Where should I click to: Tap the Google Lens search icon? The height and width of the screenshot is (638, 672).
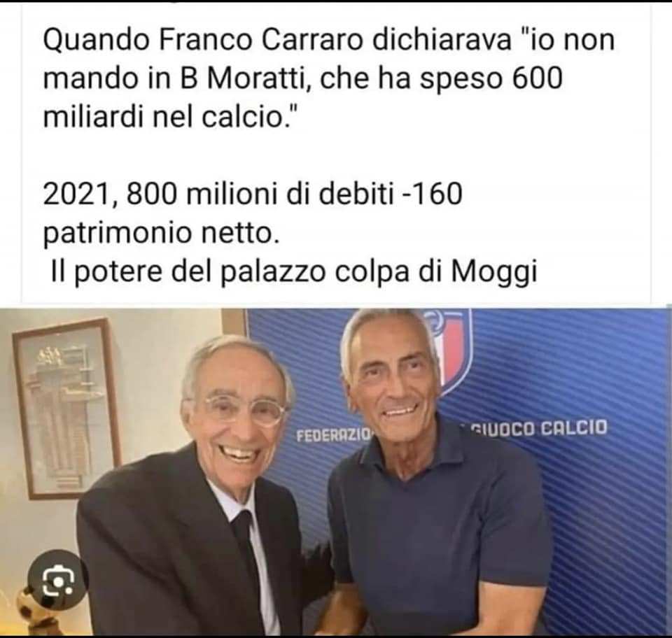[59, 581]
